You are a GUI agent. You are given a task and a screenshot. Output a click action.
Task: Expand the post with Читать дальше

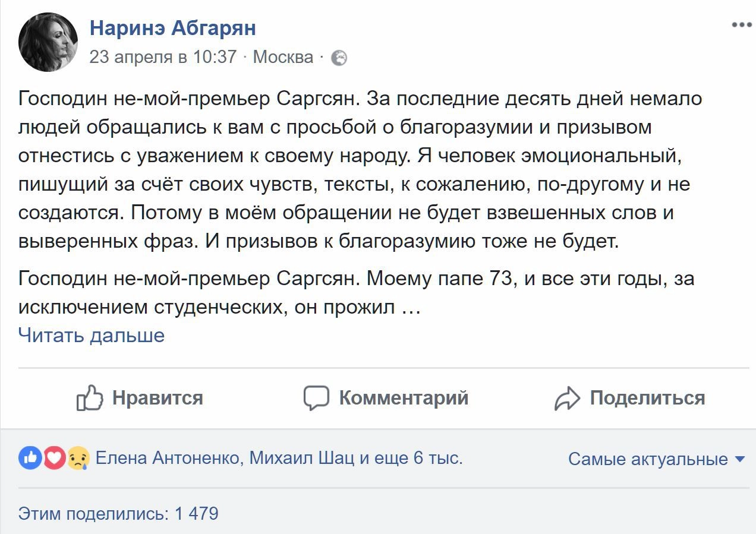click(x=92, y=336)
